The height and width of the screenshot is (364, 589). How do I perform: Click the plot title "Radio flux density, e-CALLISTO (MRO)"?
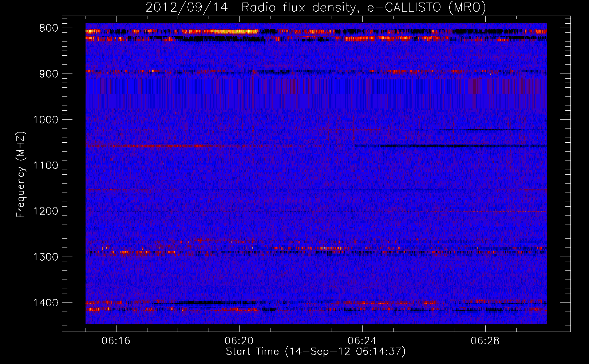[x=364, y=7]
